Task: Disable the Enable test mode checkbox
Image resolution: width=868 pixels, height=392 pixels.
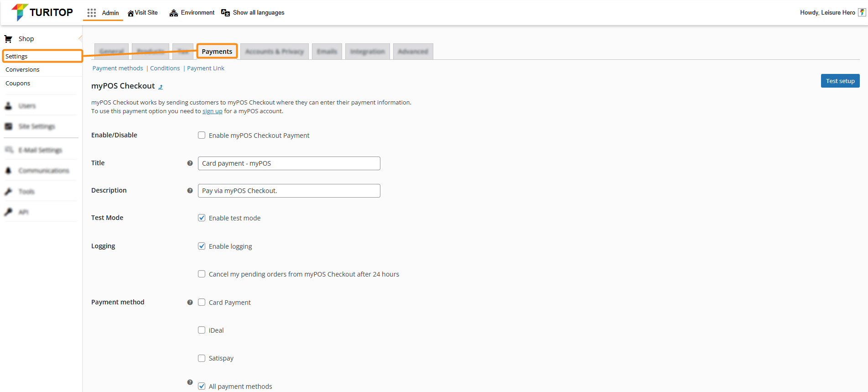Action: click(202, 218)
